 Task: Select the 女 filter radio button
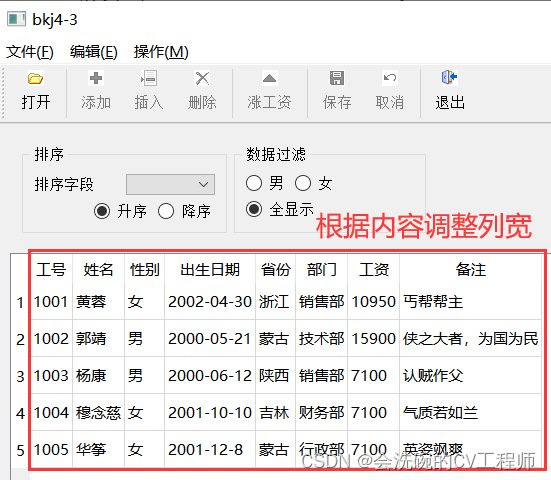[303, 183]
